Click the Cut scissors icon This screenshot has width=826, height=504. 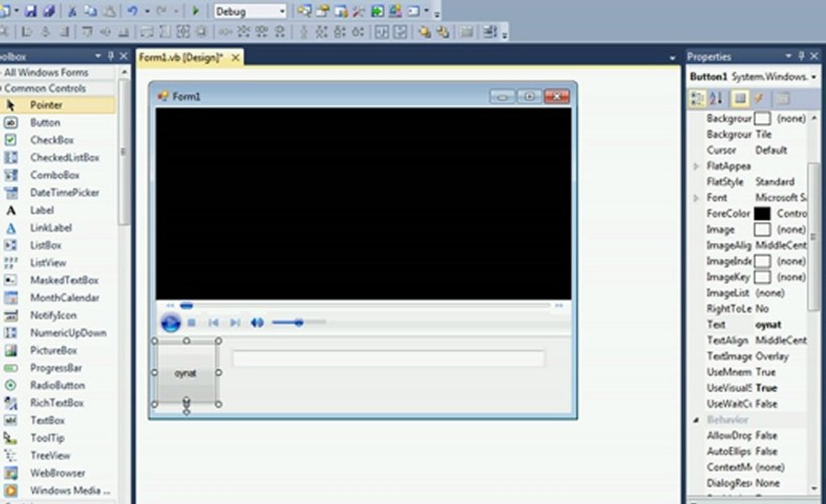pos(73,10)
